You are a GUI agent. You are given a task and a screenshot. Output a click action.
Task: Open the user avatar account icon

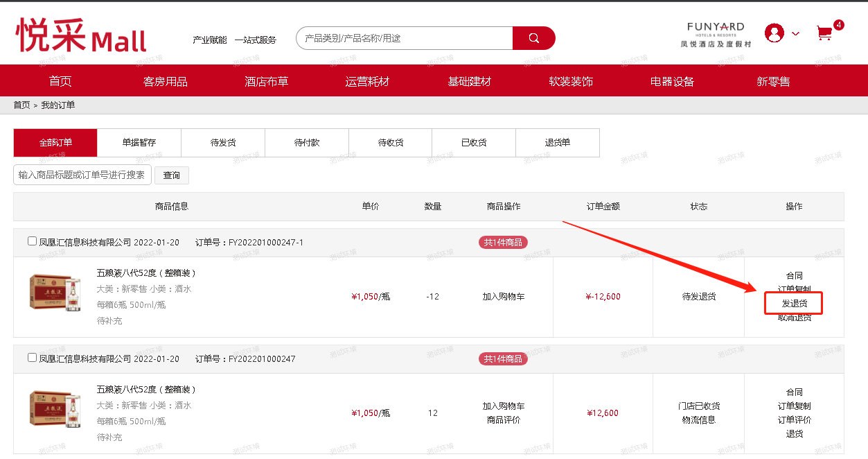coord(774,33)
